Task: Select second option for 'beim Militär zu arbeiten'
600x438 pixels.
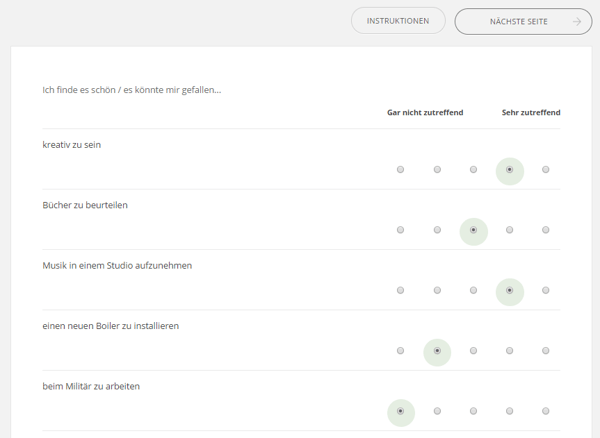Action: [x=437, y=411]
